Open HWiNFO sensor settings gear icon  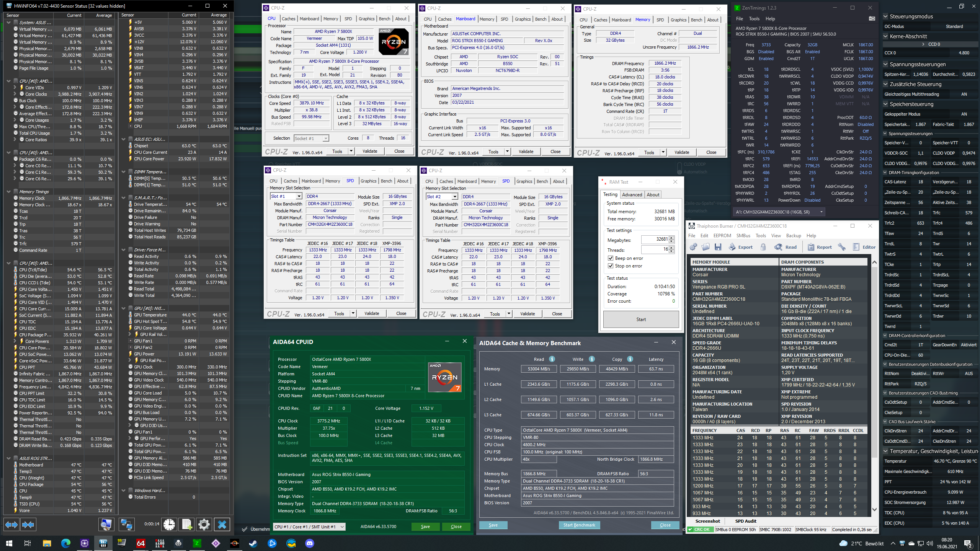[204, 525]
